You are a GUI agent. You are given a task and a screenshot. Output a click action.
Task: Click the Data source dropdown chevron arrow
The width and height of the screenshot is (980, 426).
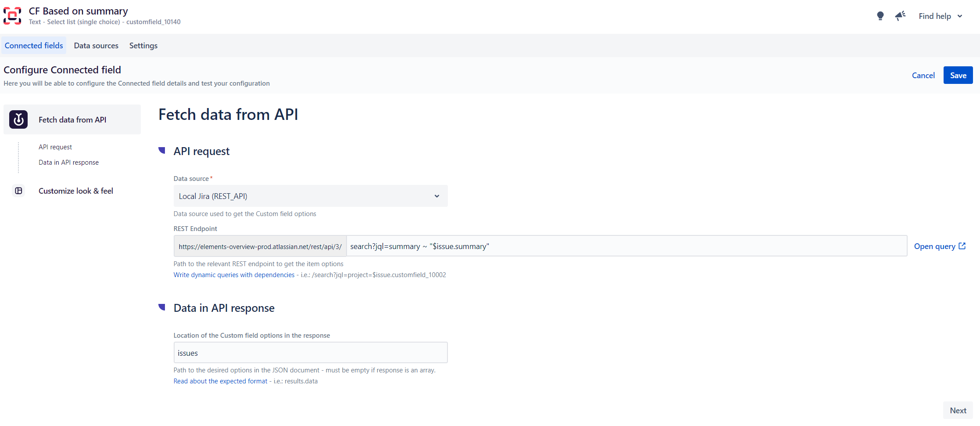tap(436, 196)
